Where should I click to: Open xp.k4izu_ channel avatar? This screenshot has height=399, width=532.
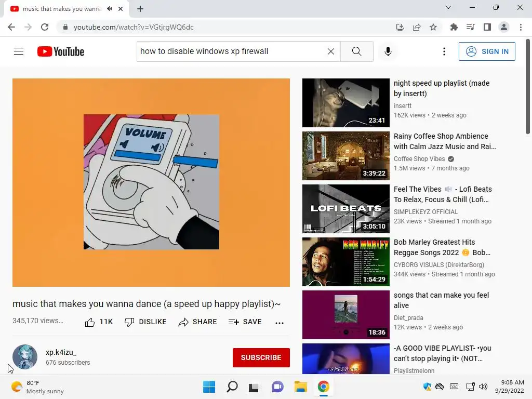pyautogui.click(x=25, y=357)
